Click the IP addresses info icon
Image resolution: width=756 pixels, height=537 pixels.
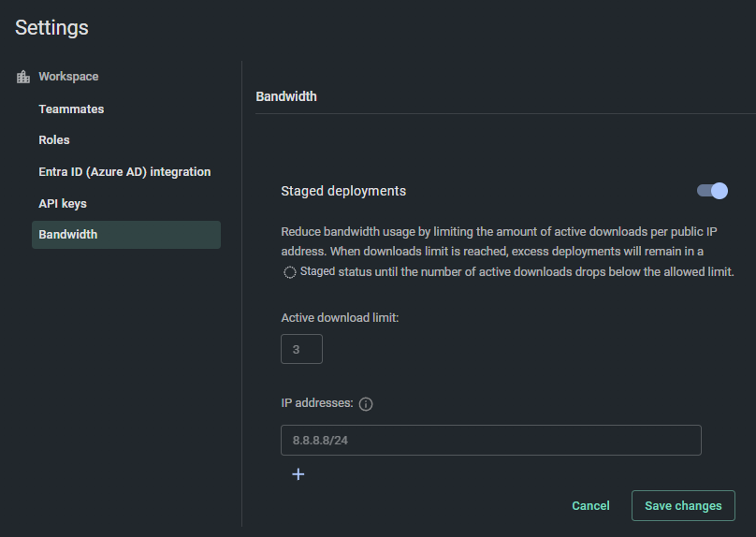point(366,404)
